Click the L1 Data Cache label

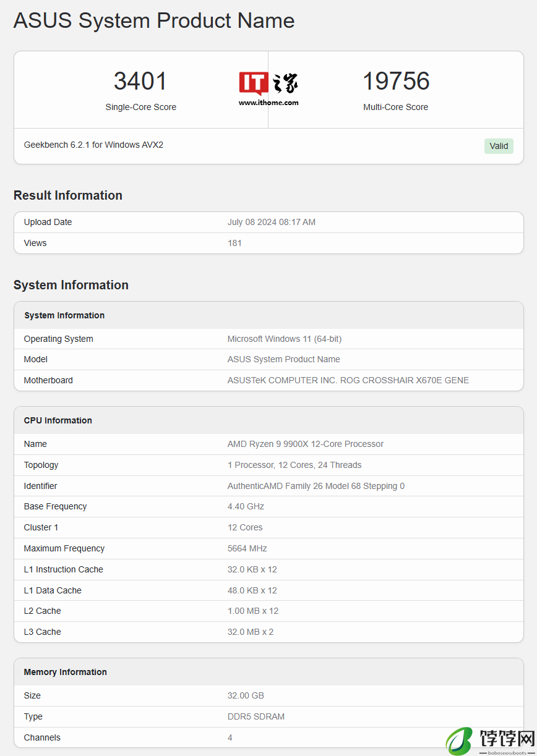point(53,590)
